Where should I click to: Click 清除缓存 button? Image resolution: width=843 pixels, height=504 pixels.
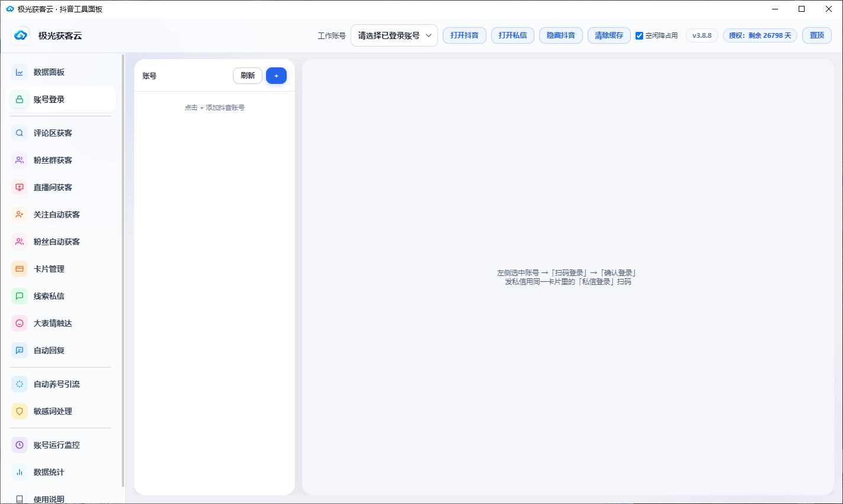click(x=609, y=35)
